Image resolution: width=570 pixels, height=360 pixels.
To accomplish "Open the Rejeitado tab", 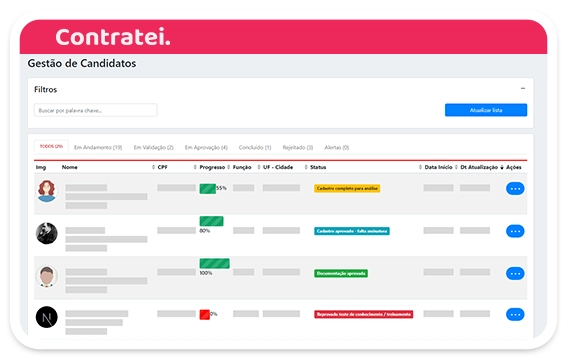I will (x=298, y=147).
